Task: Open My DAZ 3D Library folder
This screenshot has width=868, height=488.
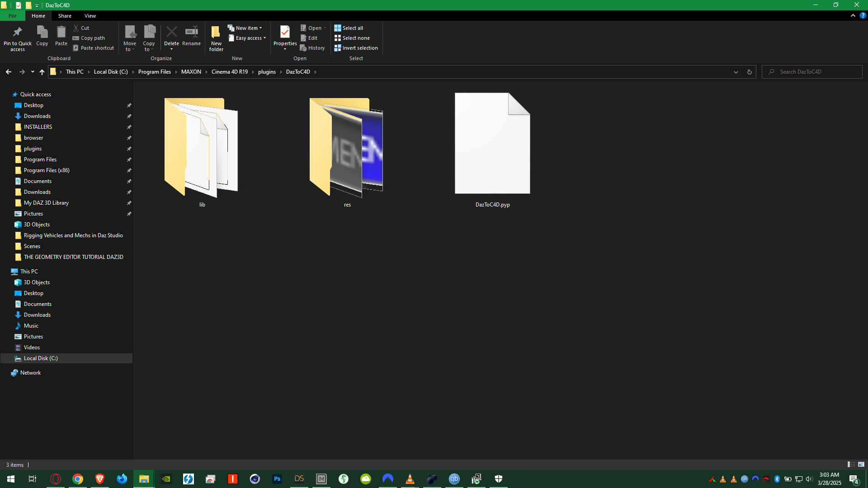Action: 46,203
